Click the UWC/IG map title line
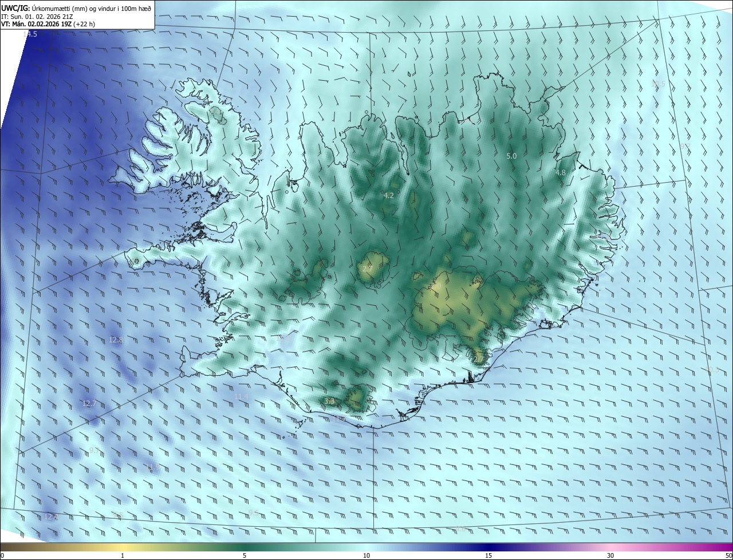This screenshot has height=560, width=733. pyautogui.click(x=76, y=7)
